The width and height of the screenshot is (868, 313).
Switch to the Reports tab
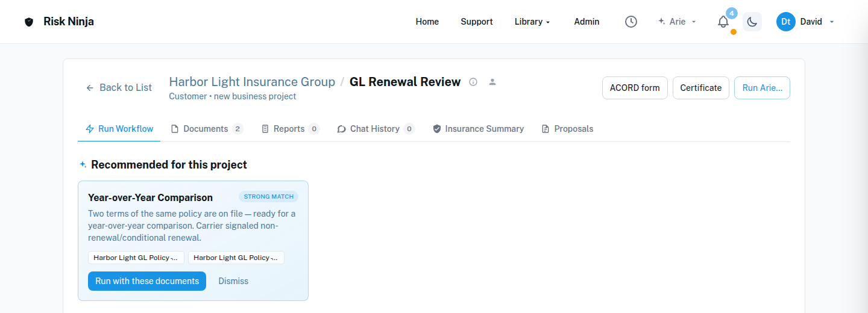click(x=290, y=129)
